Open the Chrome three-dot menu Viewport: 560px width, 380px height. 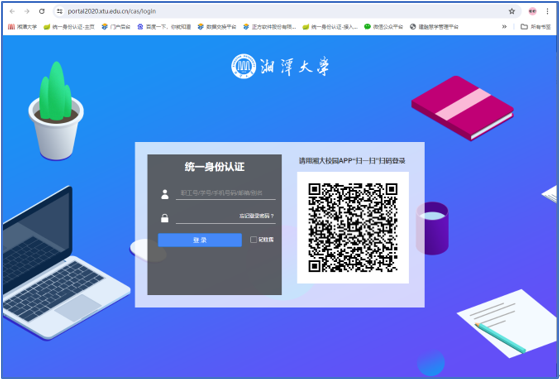(x=548, y=11)
